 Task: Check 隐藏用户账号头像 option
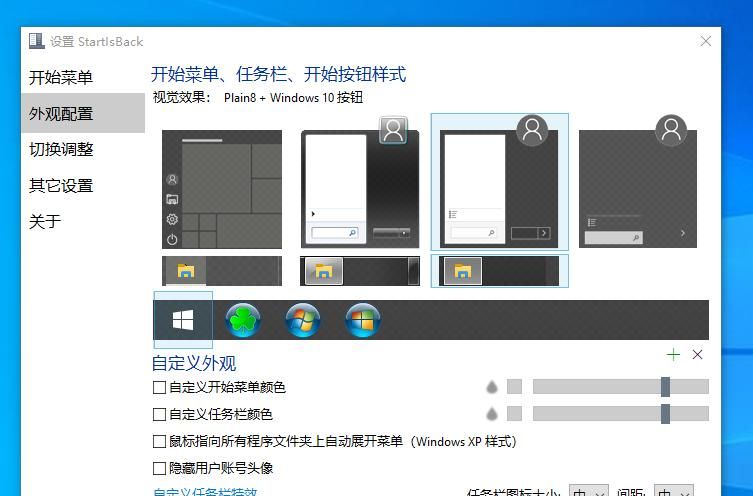click(159, 468)
